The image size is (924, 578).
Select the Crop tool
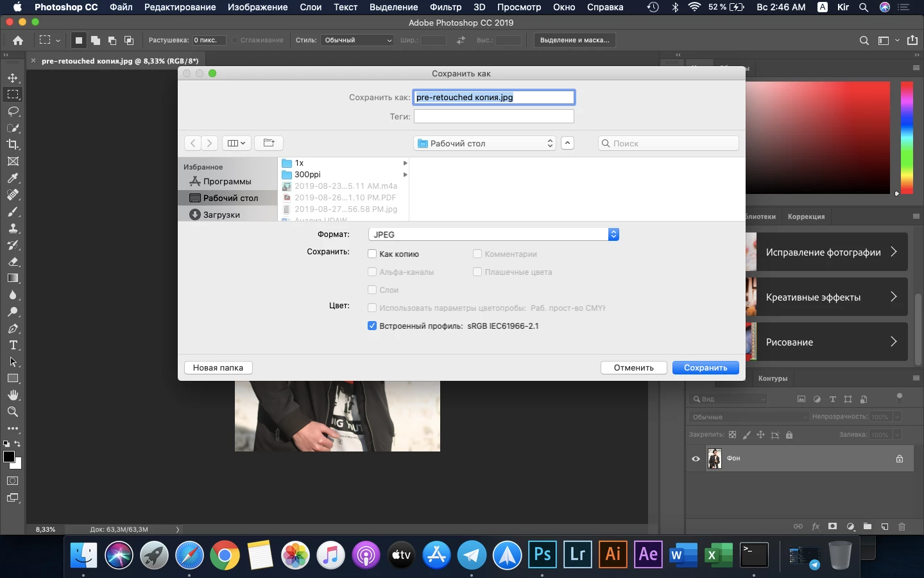coord(13,144)
